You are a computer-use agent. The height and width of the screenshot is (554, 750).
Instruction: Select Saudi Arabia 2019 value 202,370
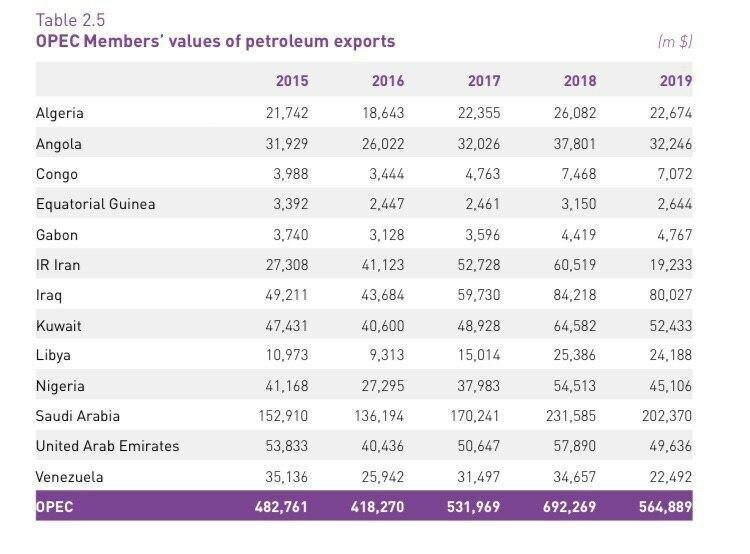(667, 416)
